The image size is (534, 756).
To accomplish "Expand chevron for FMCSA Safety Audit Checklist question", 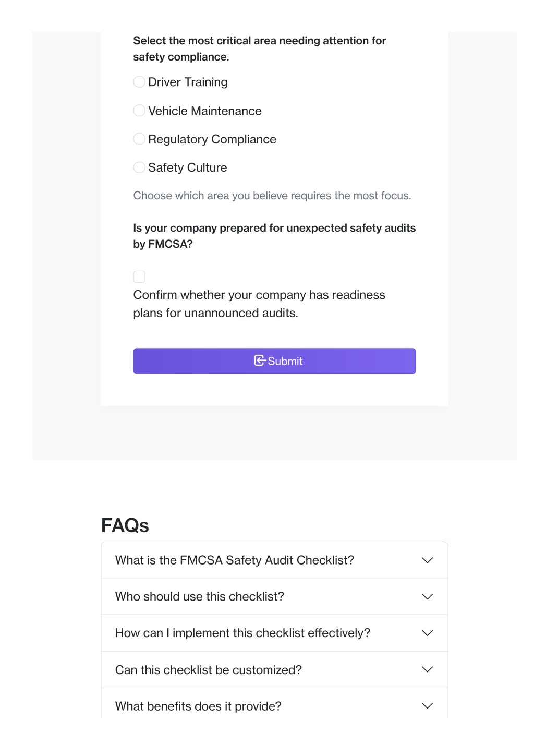I will tap(428, 560).
